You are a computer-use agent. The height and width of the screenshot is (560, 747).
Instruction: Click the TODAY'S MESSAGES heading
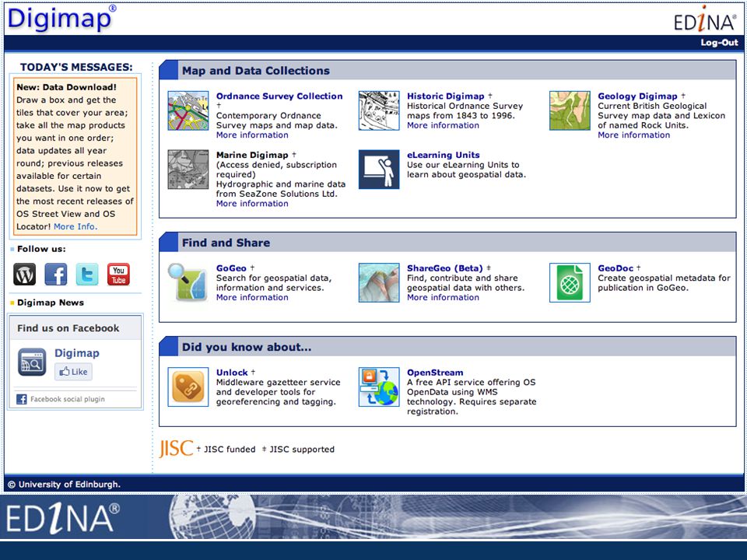click(76, 67)
